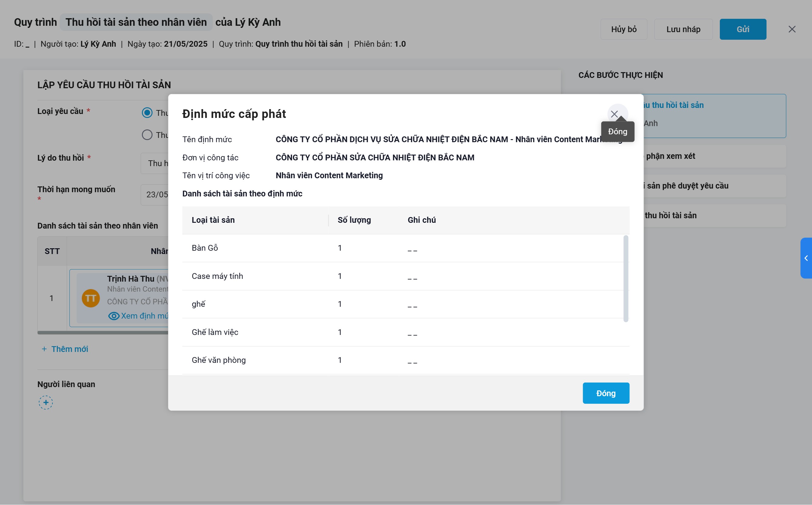Screen dimensions: 812x505
Task: Click the Lưu nháp button
Action: pos(683,29)
